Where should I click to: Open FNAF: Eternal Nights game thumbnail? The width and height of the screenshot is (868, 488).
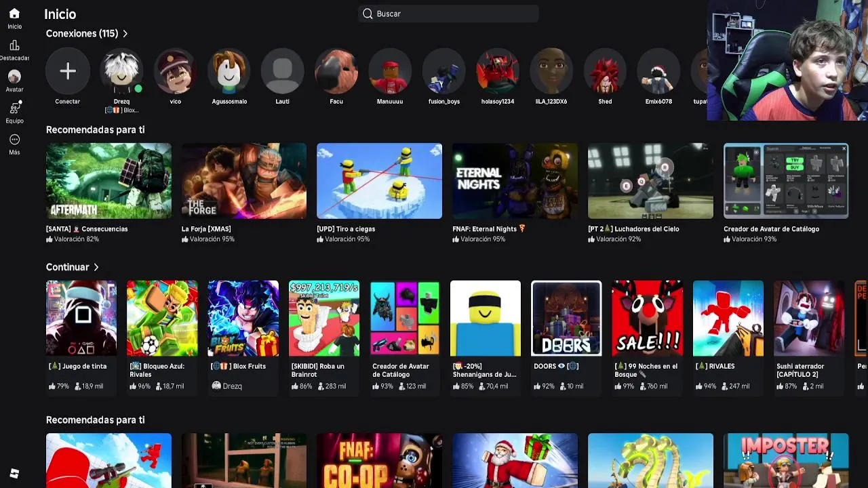(x=515, y=180)
